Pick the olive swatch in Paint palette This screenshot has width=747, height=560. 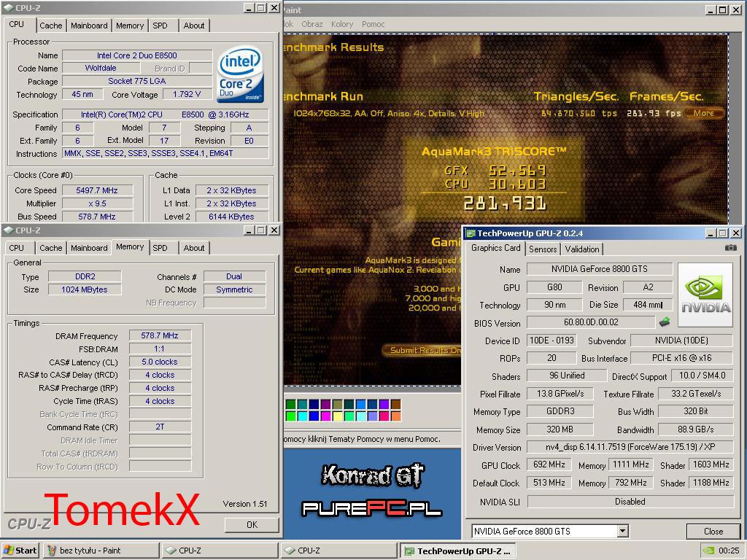(x=337, y=405)
